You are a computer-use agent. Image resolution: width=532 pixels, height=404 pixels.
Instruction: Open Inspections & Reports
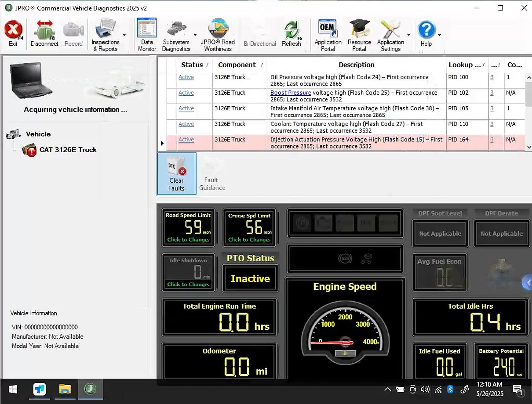(x=106, y=35)
